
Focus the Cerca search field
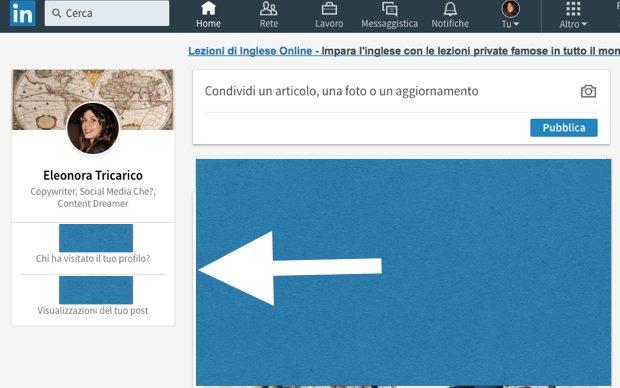107,13
